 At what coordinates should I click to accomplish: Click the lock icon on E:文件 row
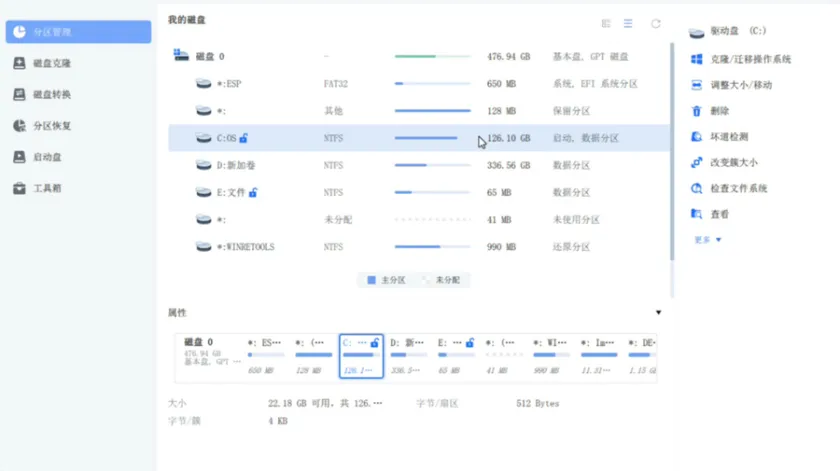(253, 192)
